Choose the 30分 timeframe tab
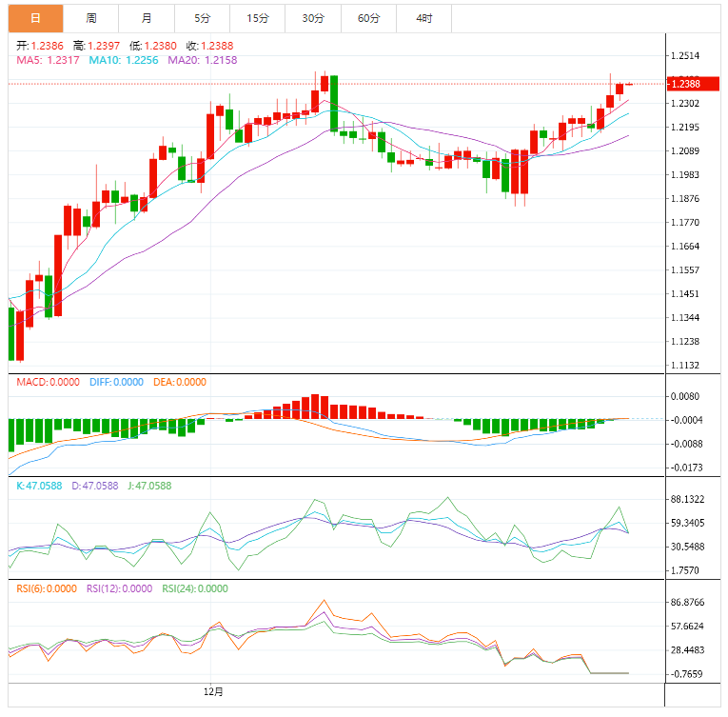Screen dimensions: 728x717 point(313,18)
